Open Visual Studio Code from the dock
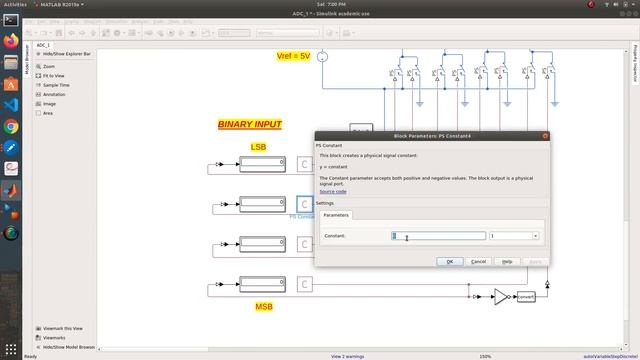Image resolution: width=640 pixels, height=360 pixels. tap(11, 105)
